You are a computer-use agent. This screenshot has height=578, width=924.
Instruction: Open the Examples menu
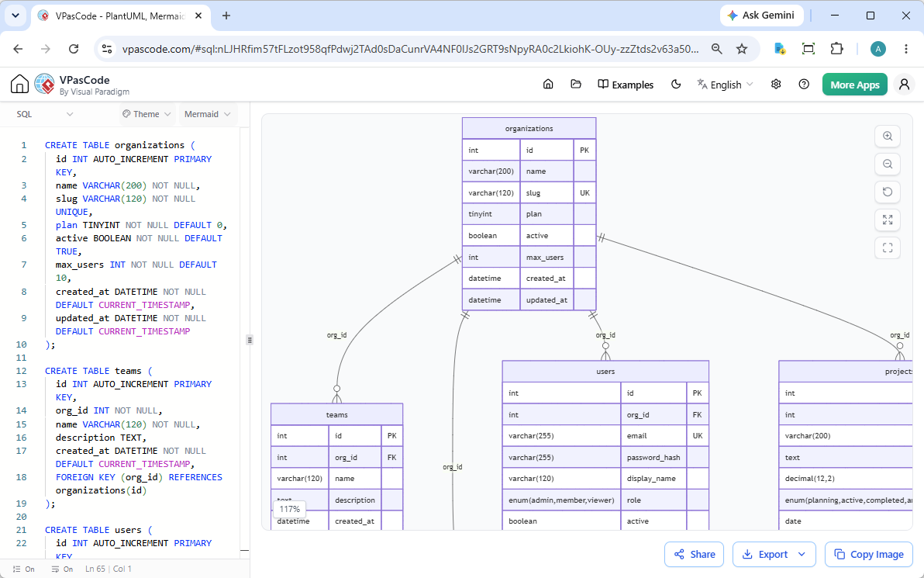coord(626,85)
